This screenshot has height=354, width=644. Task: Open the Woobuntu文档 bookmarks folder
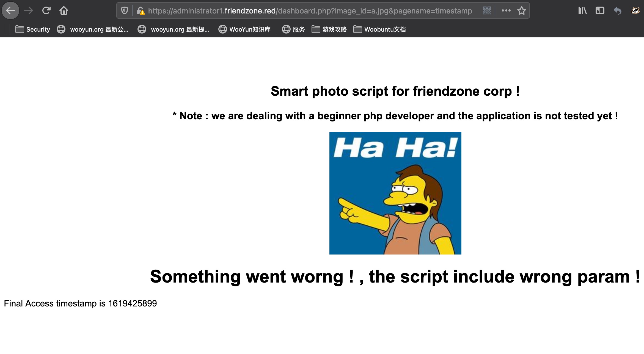coord(379,29)
